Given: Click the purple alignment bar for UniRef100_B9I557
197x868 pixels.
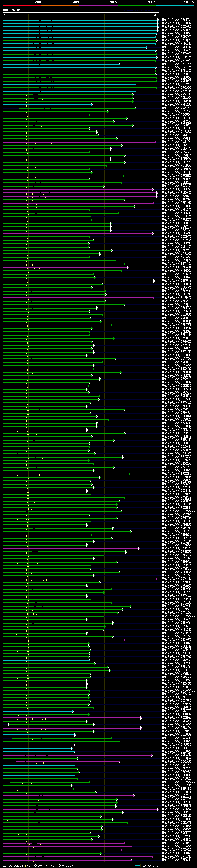Looking at the screenshot, I should point(81,809).
